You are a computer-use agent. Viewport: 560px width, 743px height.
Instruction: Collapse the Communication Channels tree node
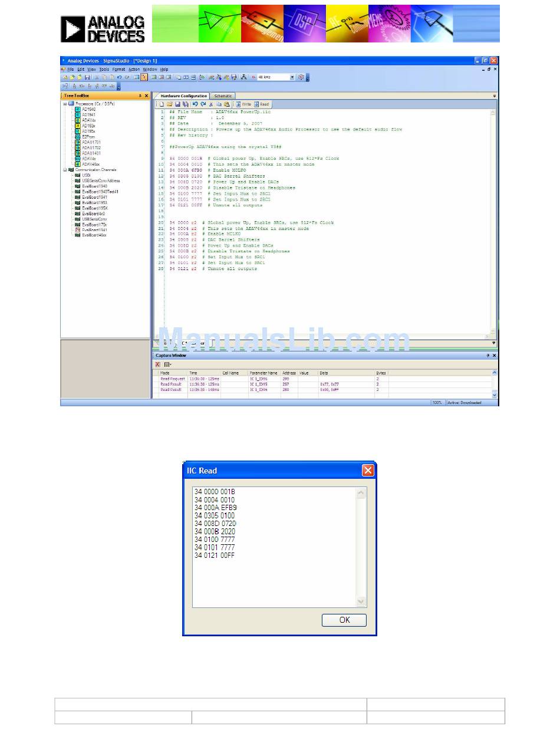click(x=64, y=170)
